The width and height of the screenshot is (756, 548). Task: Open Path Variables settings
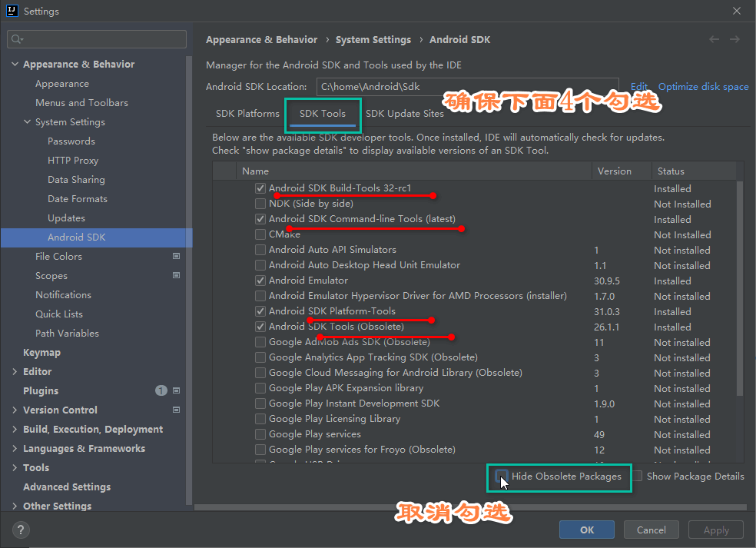point(67,334)
